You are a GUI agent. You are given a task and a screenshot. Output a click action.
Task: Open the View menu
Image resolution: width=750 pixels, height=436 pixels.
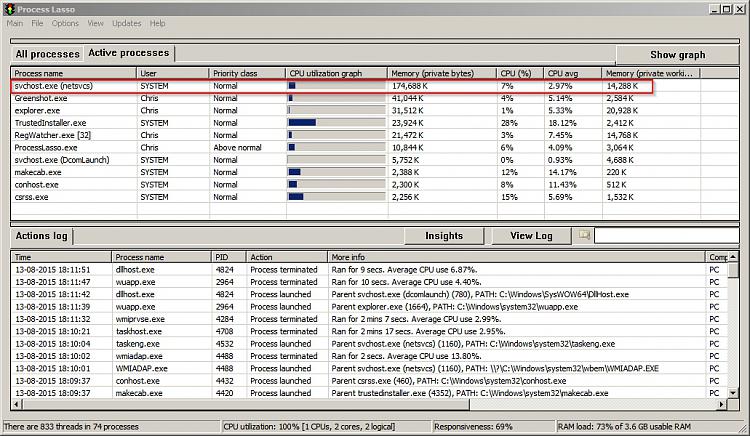(95, 23)
